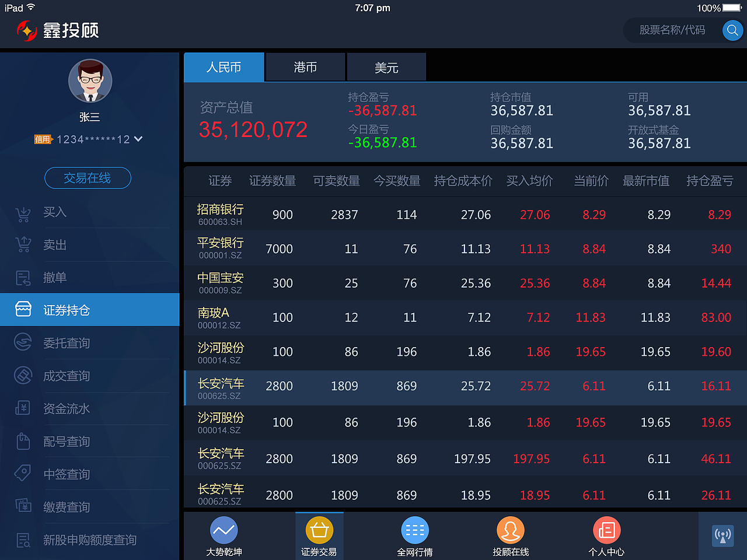
Task: Open 撤单 (Cancel Order) from the sidebar
Action: point(23,278)
